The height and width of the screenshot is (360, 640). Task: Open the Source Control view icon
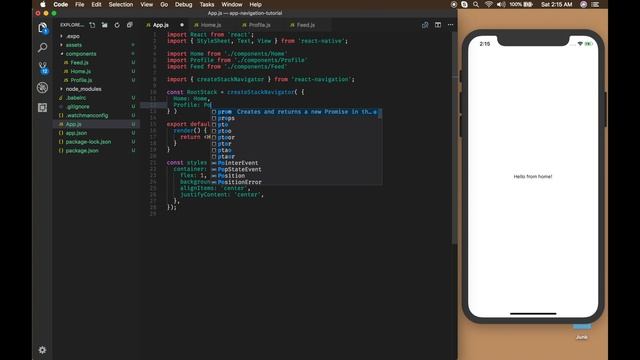click(43, 67)
